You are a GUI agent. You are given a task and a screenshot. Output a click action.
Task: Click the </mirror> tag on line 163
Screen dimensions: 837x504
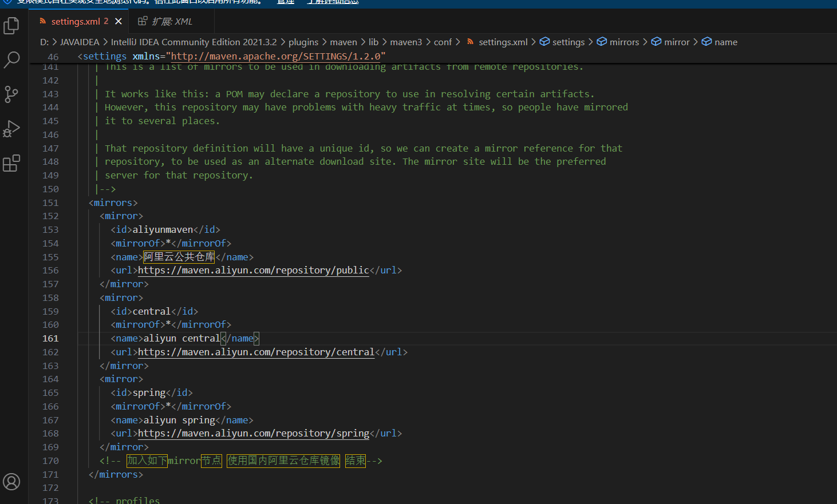(124, 366)
